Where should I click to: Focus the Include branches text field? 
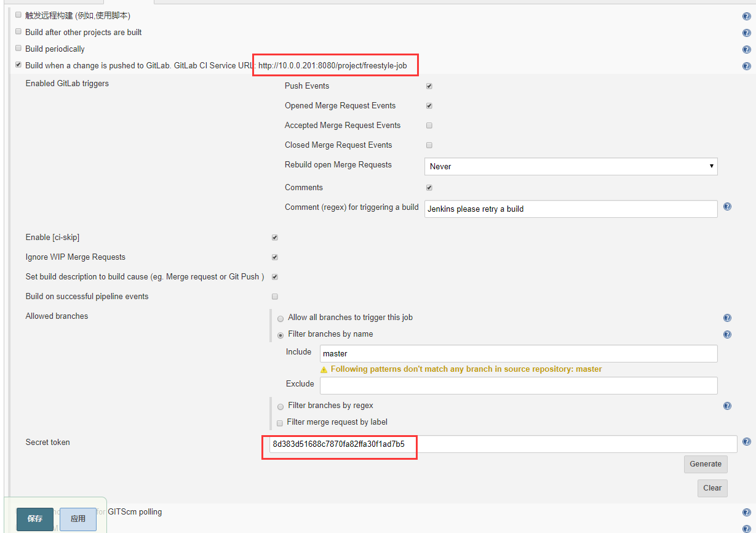tap(519, 353)
